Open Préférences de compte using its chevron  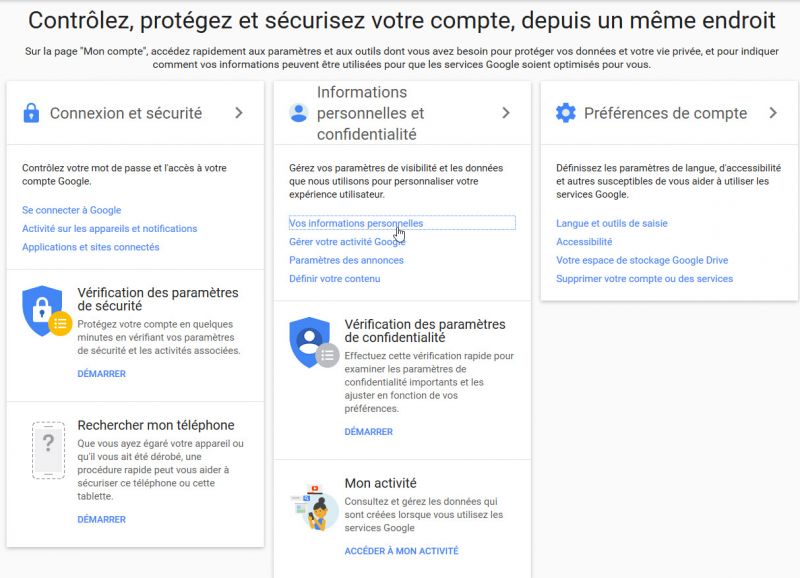(x=773, y=113)
